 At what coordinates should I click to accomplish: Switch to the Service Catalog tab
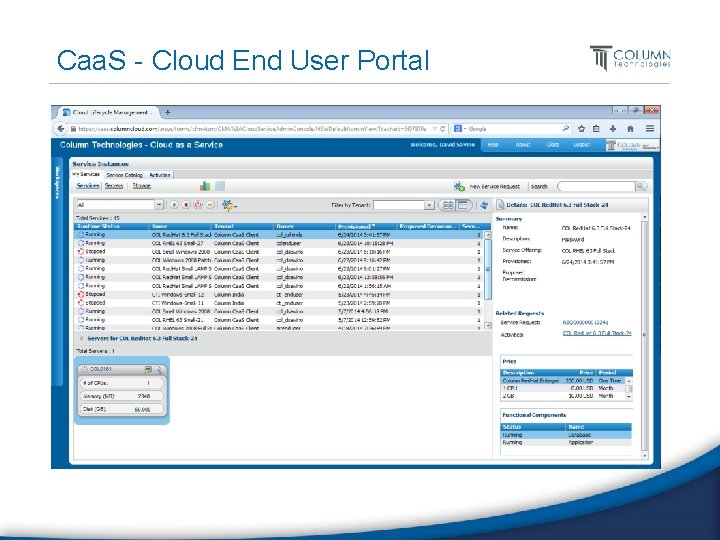(x=124, y=175)
